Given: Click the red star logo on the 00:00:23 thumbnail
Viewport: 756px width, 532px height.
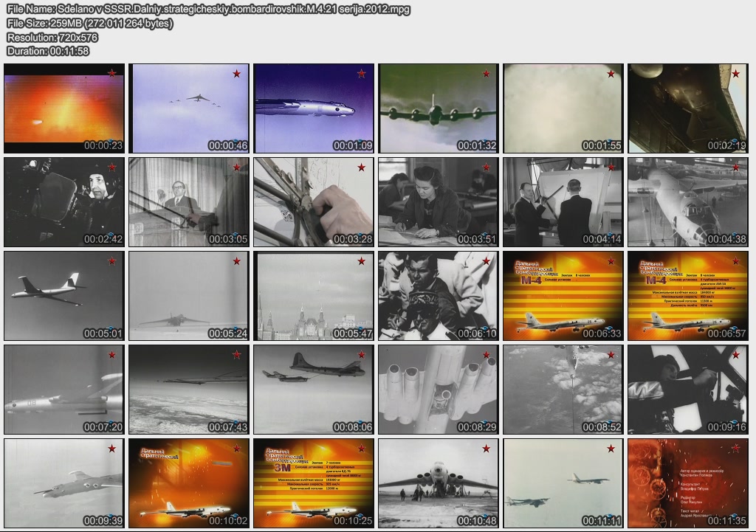Looking at the screenshot, I should pyautogui.click(x=111, y=74).
